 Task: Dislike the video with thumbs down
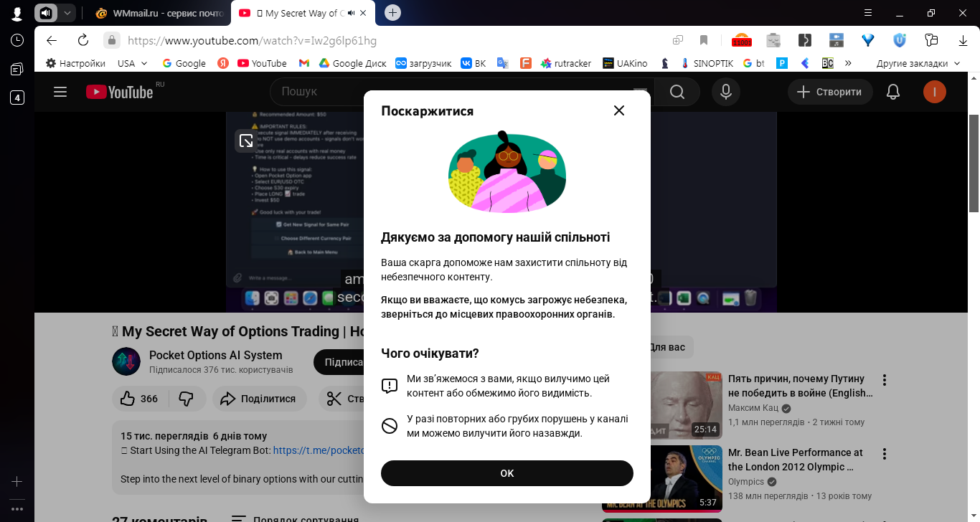click(187, 399)
